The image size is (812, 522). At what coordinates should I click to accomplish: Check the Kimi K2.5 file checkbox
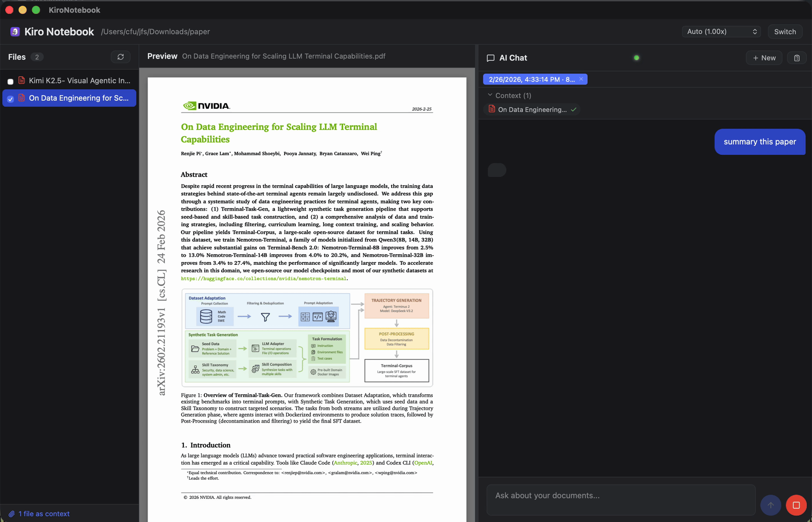[11, 81]
